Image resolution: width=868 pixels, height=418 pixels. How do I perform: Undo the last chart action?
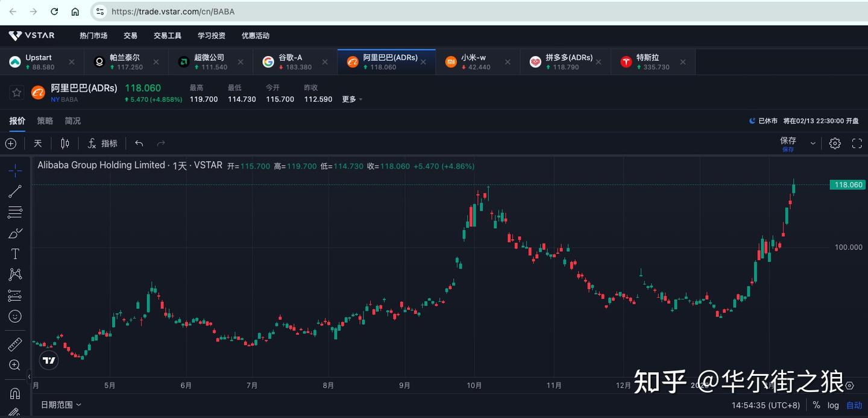pos(139,143)
